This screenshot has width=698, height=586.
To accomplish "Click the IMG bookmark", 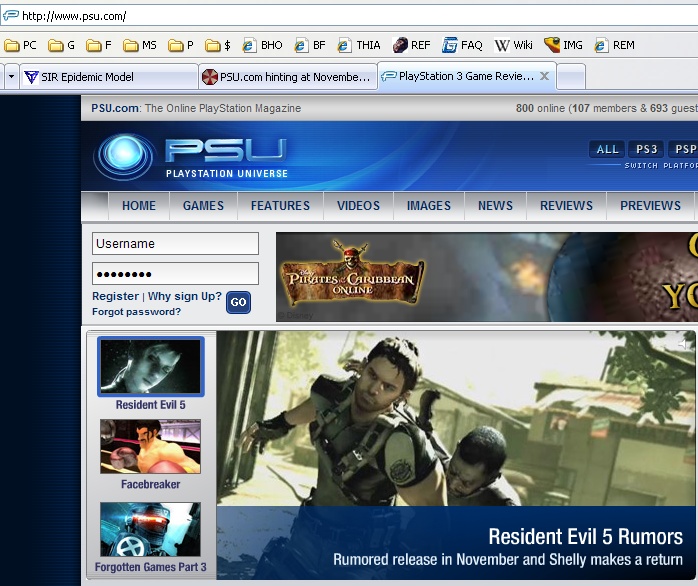I will (x=563, y=45).
